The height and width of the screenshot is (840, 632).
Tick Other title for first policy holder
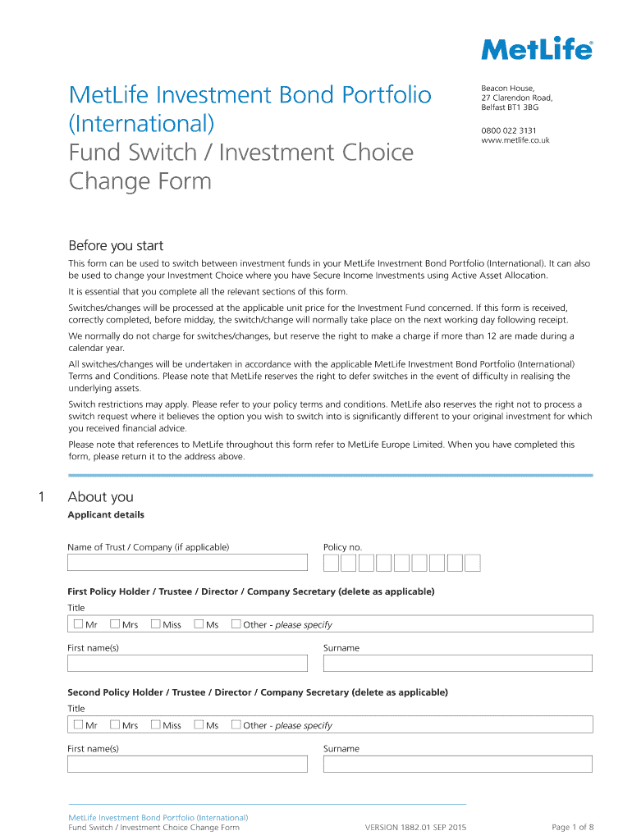tap(236, 624)
